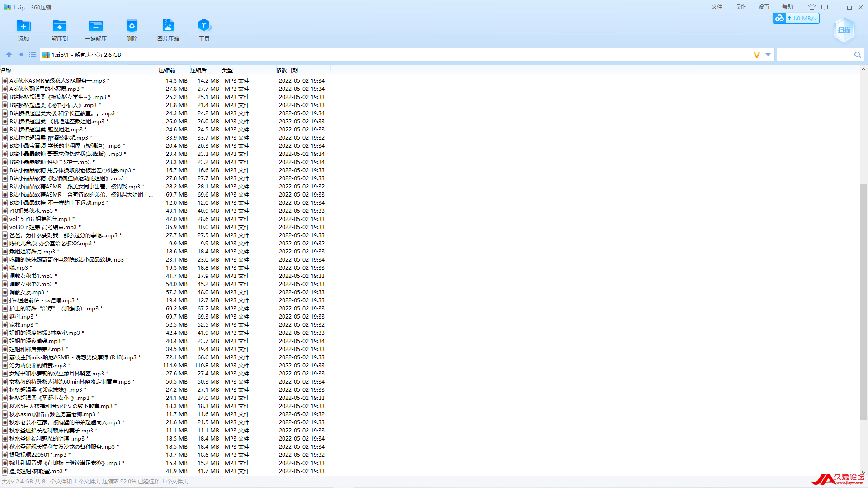Open the 操作 (Operations) menu
This screenshot has height=488, width=868.
[741, 7]
